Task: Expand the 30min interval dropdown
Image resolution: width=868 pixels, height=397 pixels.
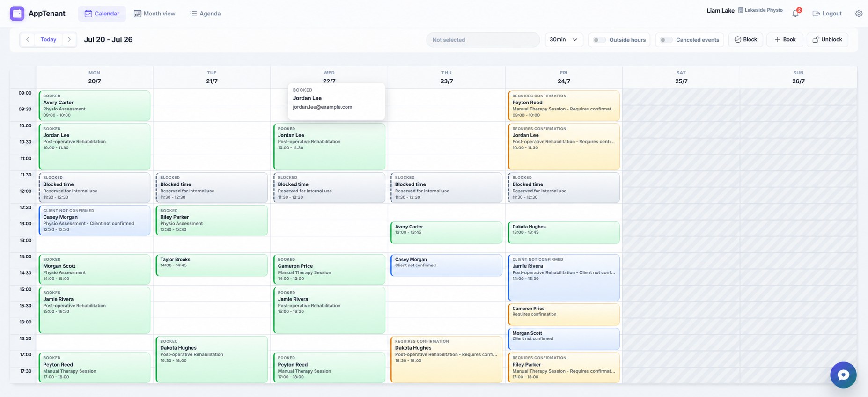Action: pyautogui.click(x=564, y=40)
